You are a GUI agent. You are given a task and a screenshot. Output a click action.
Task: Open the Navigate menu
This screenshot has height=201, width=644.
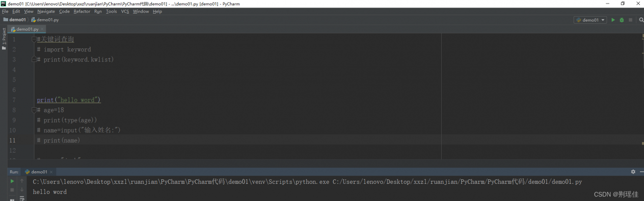click(46, 11)
